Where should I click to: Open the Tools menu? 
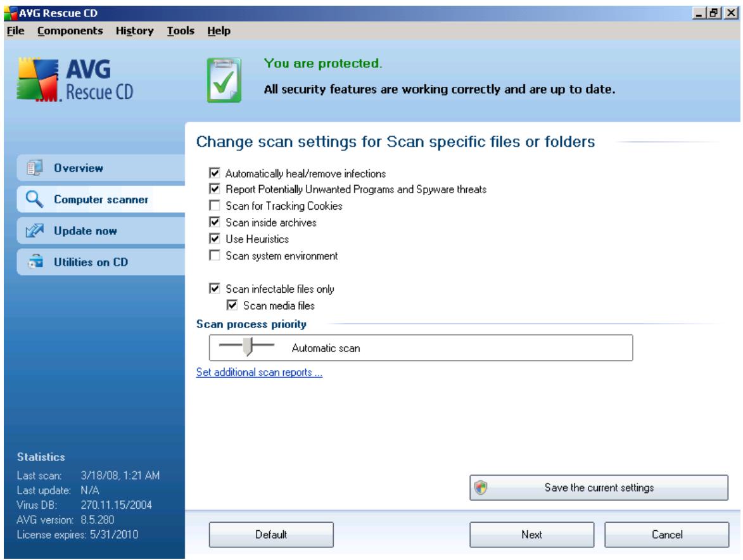click(181, 31)
